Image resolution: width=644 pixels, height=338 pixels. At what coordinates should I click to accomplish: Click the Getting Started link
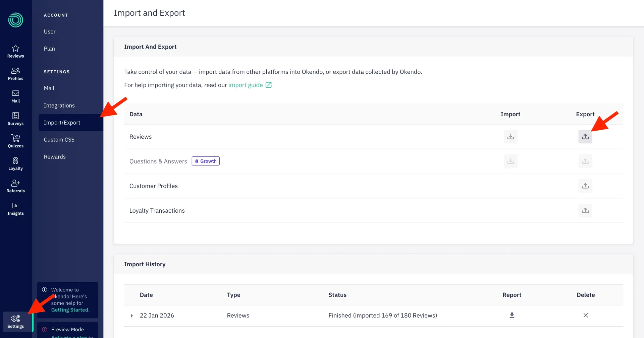70,310
